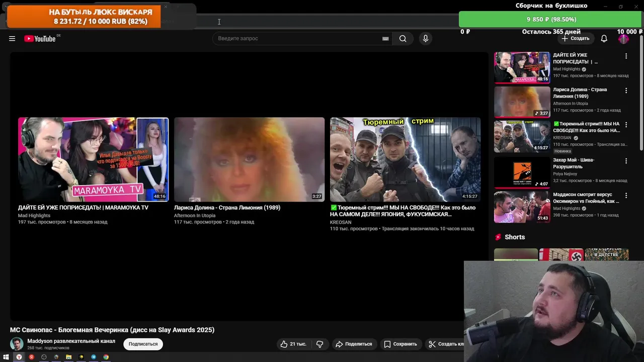Click the 'Сохранить' save button

tap(400, 344)
